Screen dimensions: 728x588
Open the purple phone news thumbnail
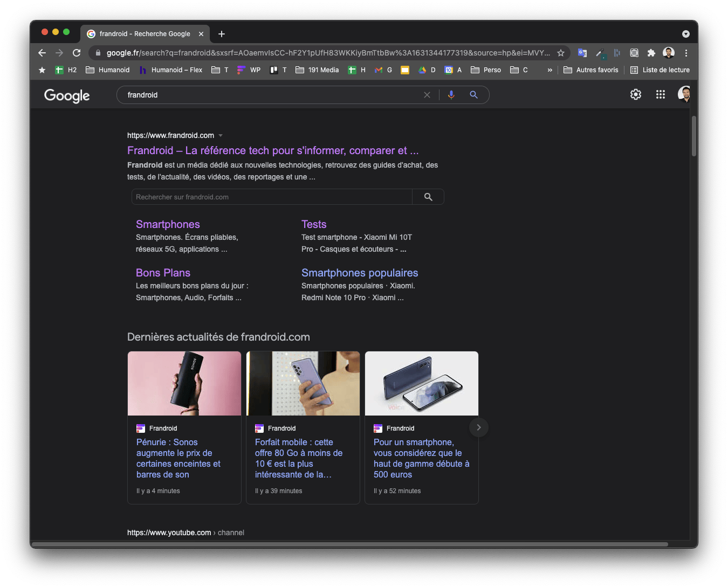(x=303, y=383)
